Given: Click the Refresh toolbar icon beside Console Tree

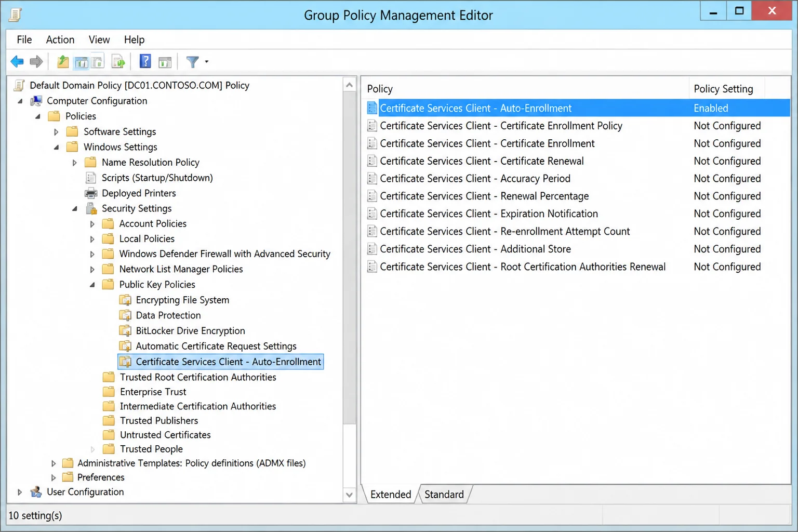Looking at the screenshot, I should (98, 62).
